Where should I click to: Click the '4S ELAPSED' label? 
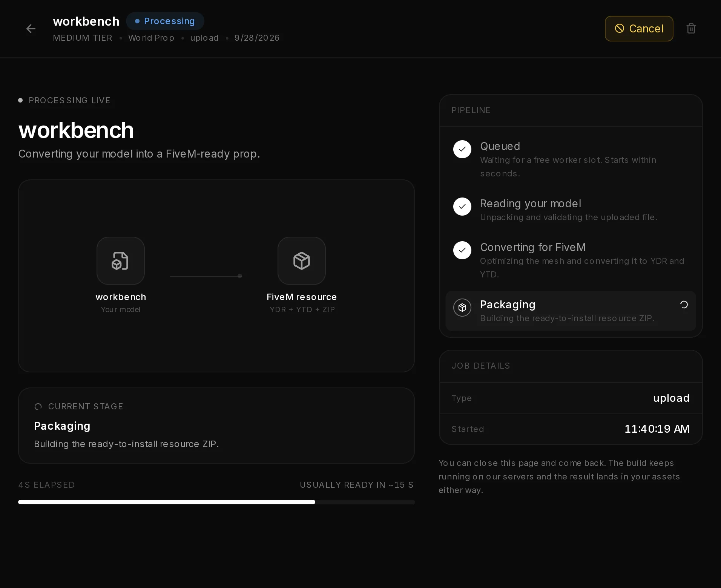coord(46,485)
